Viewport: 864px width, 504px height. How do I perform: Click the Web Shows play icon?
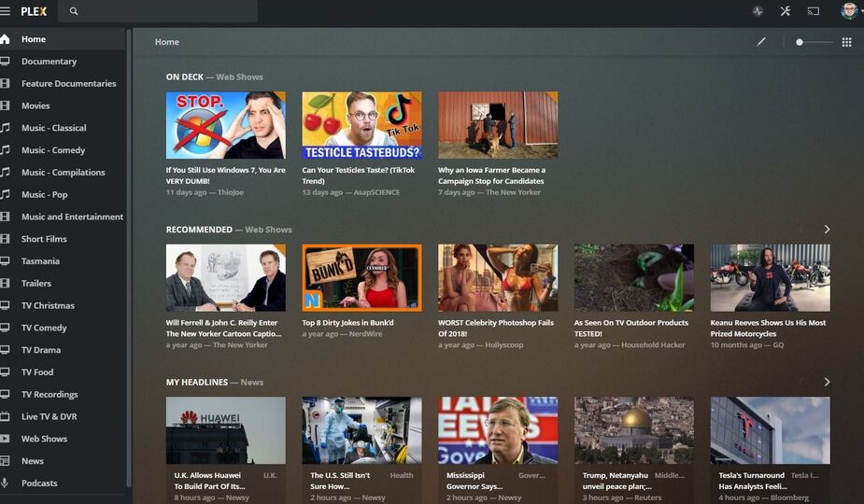pyautogui.click(x=5, y=439)
